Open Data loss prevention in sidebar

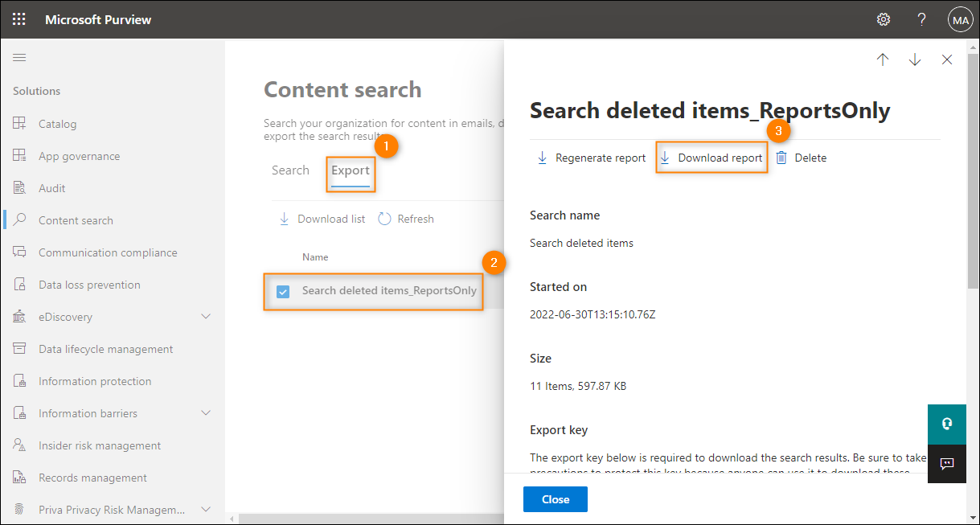tap(89, 285)
